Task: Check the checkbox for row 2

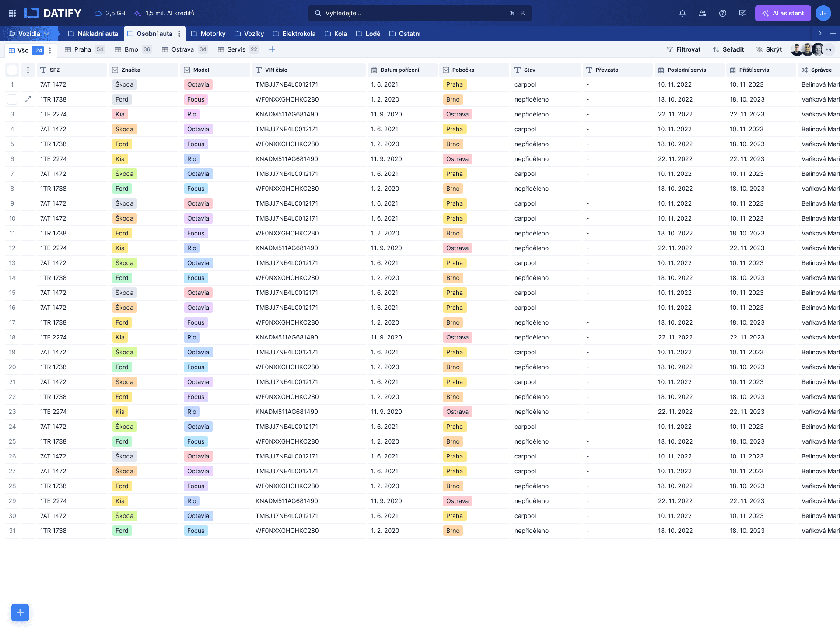Action: 13,100
